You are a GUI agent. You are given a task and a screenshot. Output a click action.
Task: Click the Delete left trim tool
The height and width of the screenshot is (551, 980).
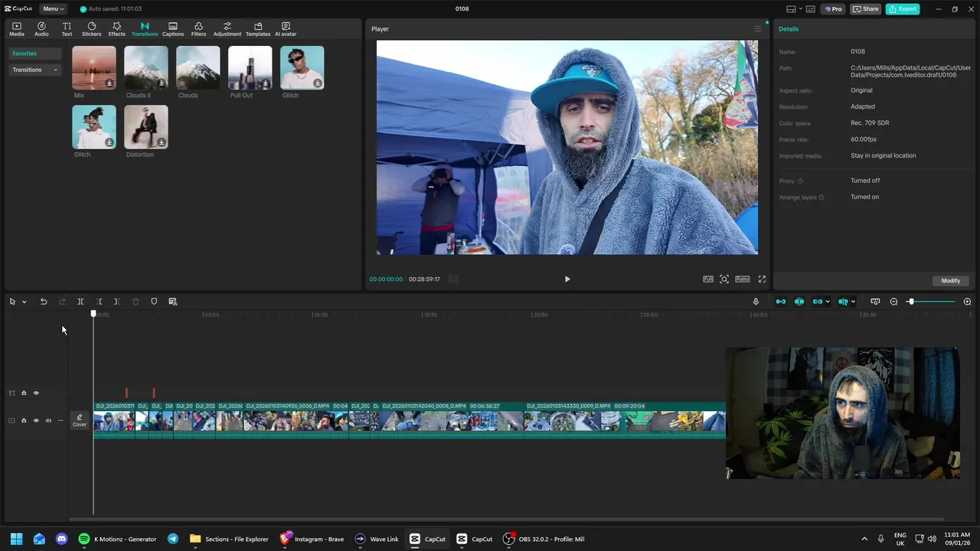click(x=99, y=302)
